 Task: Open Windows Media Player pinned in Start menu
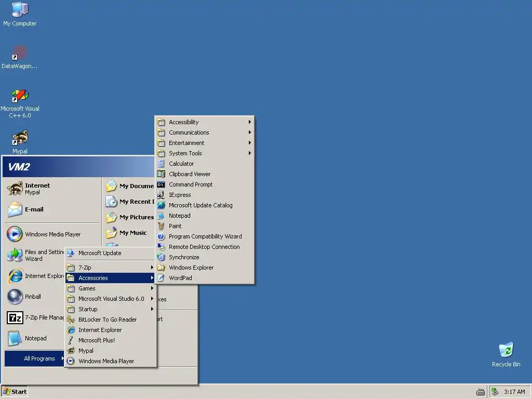52,234
